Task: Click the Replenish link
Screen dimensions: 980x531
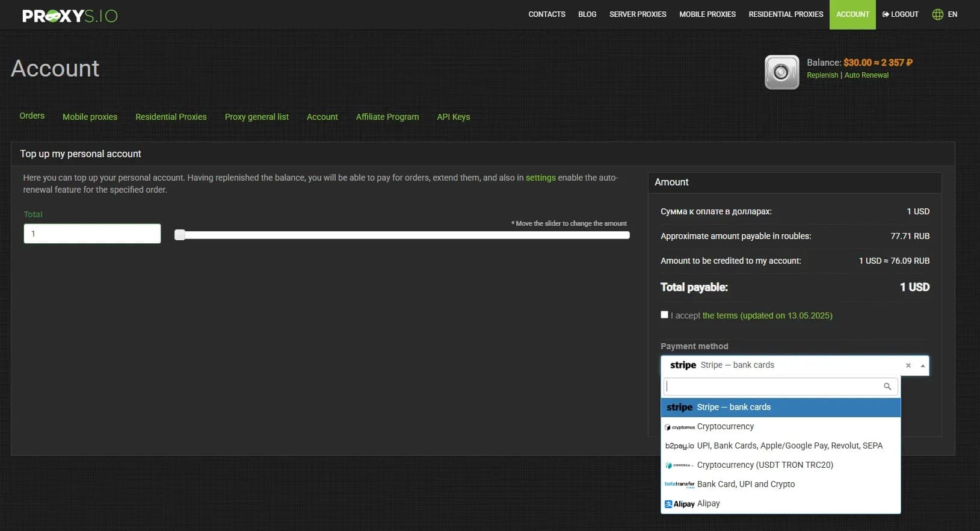Action: 822,75
